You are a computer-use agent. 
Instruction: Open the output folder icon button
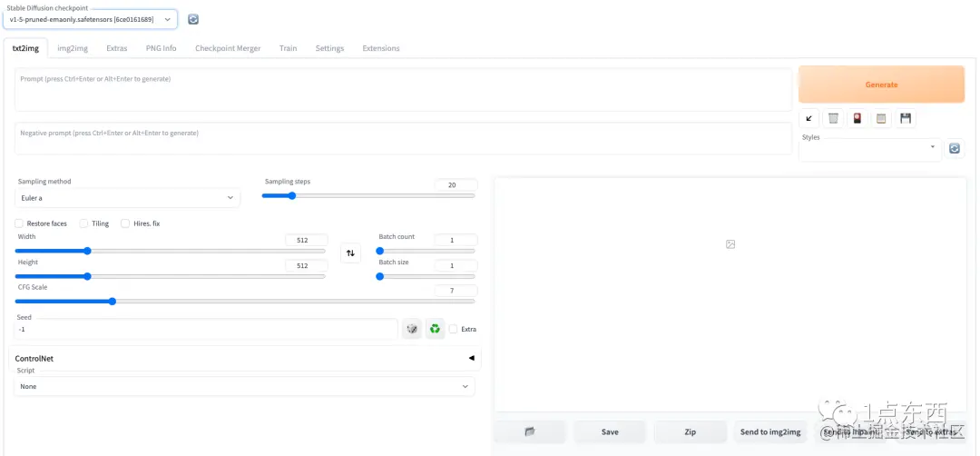coord(529,431)
